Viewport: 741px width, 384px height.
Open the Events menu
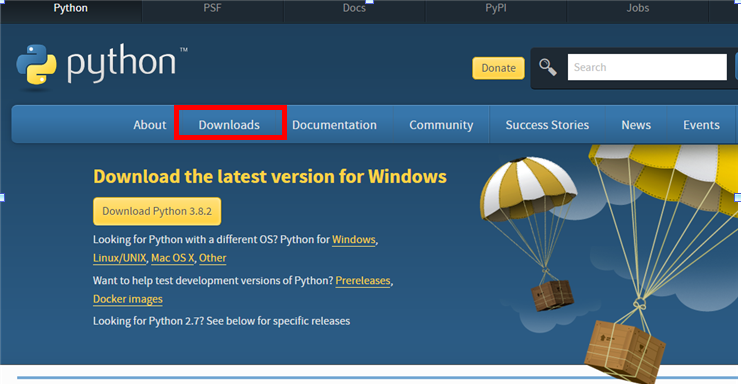point(701,125)
